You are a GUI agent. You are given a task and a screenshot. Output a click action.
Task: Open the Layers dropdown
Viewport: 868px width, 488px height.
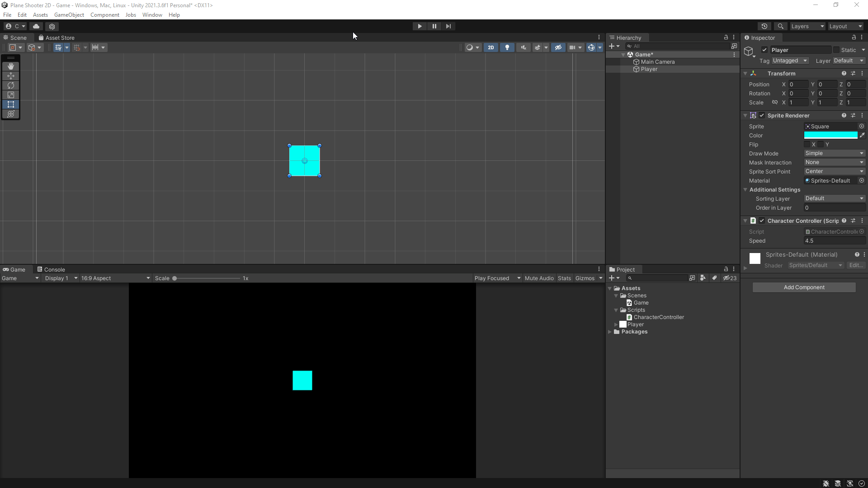pos(807,26)
